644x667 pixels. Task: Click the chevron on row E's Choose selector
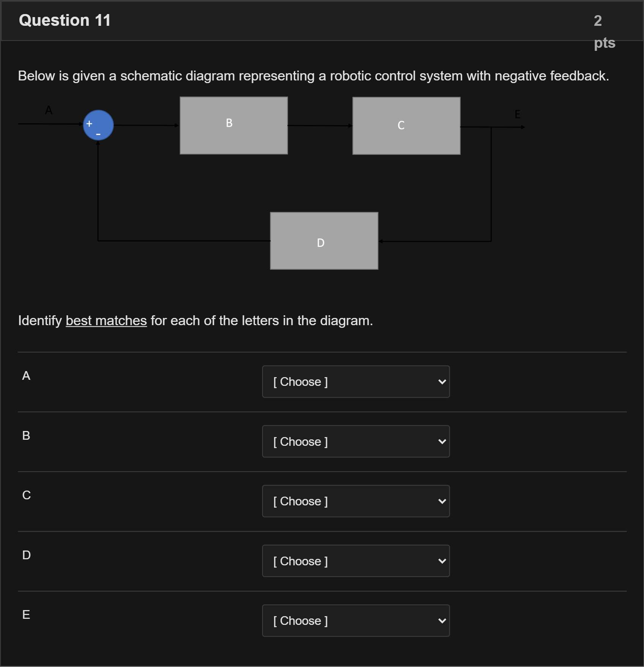pyautogui.click(x=441, y=621)
